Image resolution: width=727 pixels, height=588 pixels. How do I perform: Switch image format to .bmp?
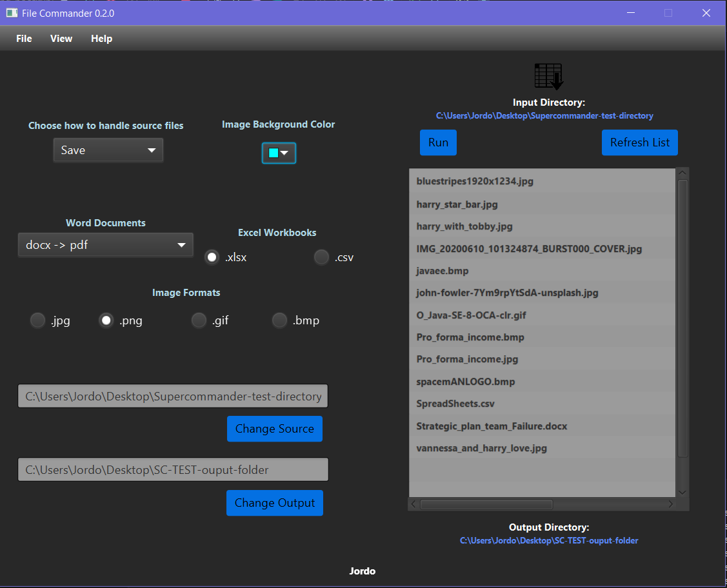[x=279, y=320]
